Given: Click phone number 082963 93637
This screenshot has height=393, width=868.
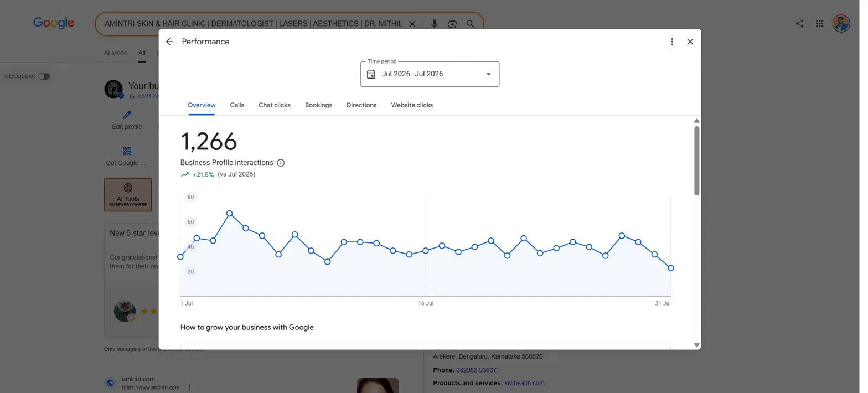Looking at the screenshot, I should [476, 370].
